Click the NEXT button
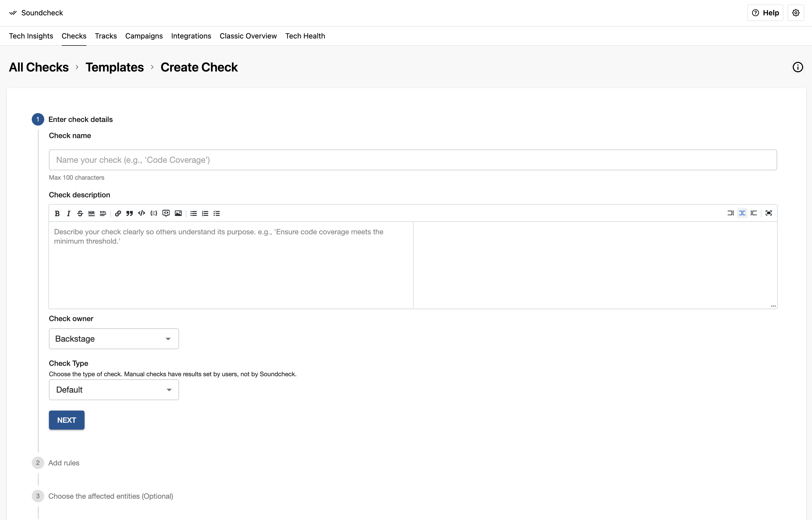 coord(67,420)
